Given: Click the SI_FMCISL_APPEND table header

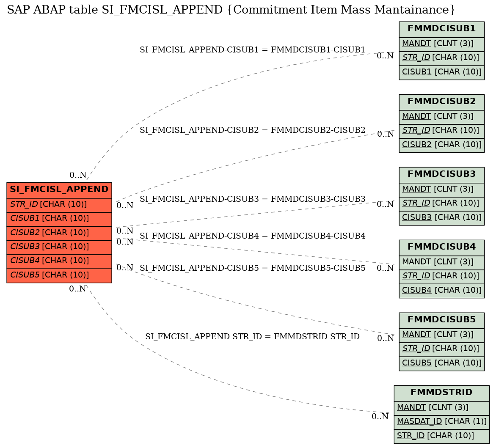Looking at the screenshot, I should [59, 190].
